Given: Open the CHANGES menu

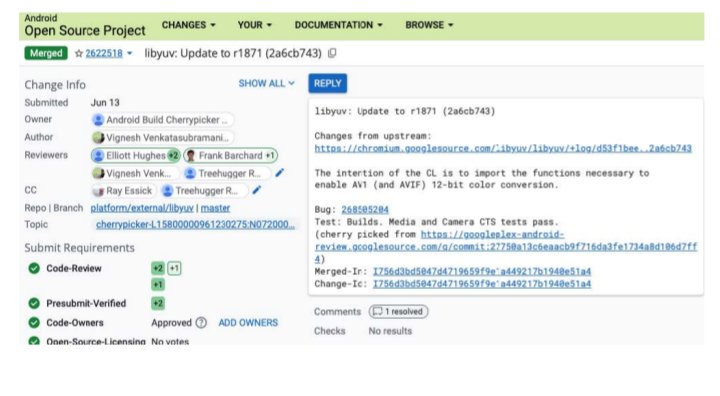Looking at the screenshot, I should point(188,25).
